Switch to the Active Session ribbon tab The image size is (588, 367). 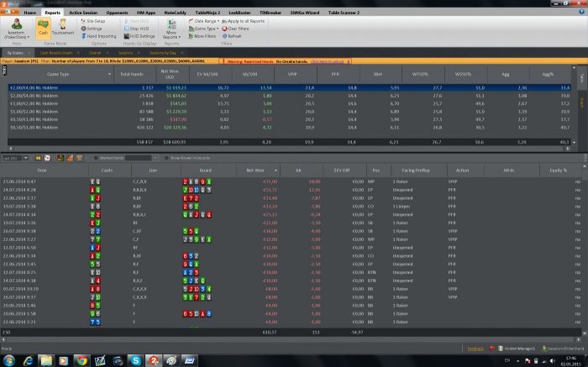click(x=83, y=13)
